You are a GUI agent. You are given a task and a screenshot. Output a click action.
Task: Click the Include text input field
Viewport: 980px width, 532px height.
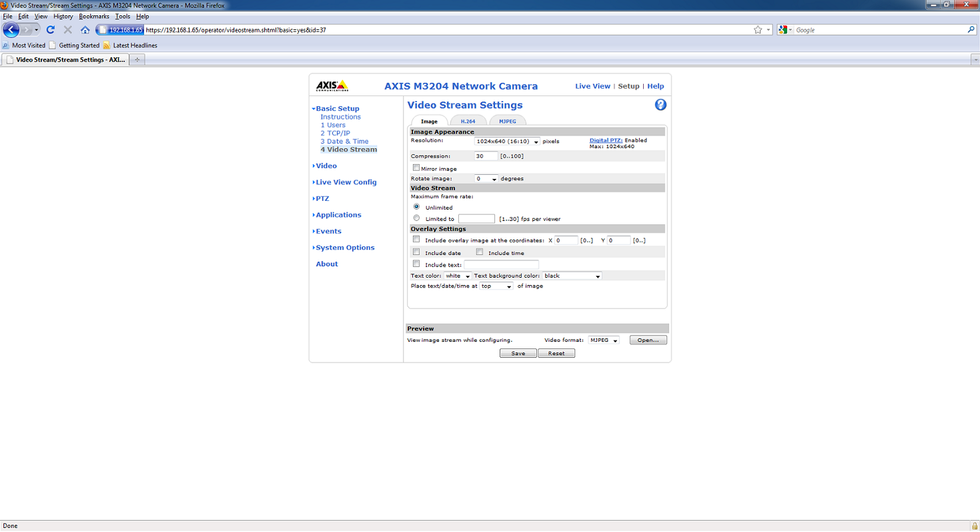(501, 264)
